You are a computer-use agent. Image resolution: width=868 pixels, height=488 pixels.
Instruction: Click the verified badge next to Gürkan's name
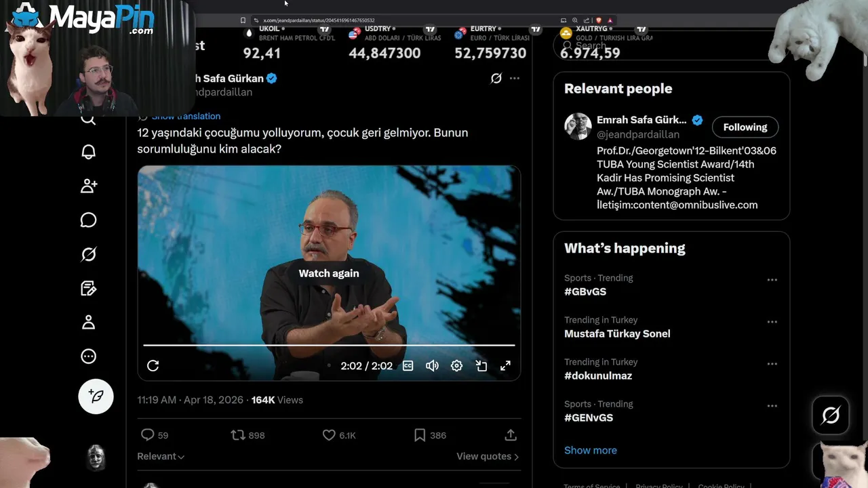pos(272,79)
